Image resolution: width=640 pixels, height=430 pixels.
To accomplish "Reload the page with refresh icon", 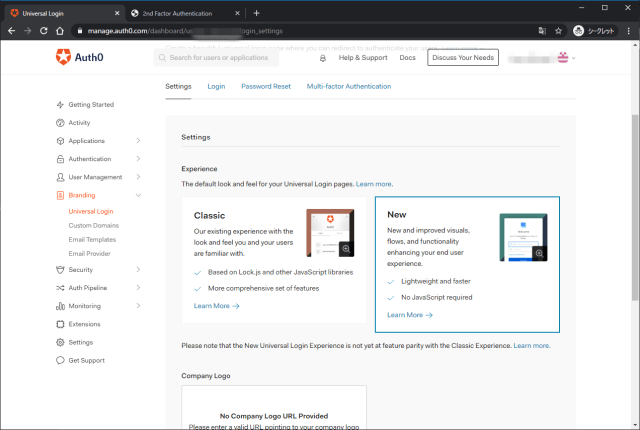I will [44, 31].
